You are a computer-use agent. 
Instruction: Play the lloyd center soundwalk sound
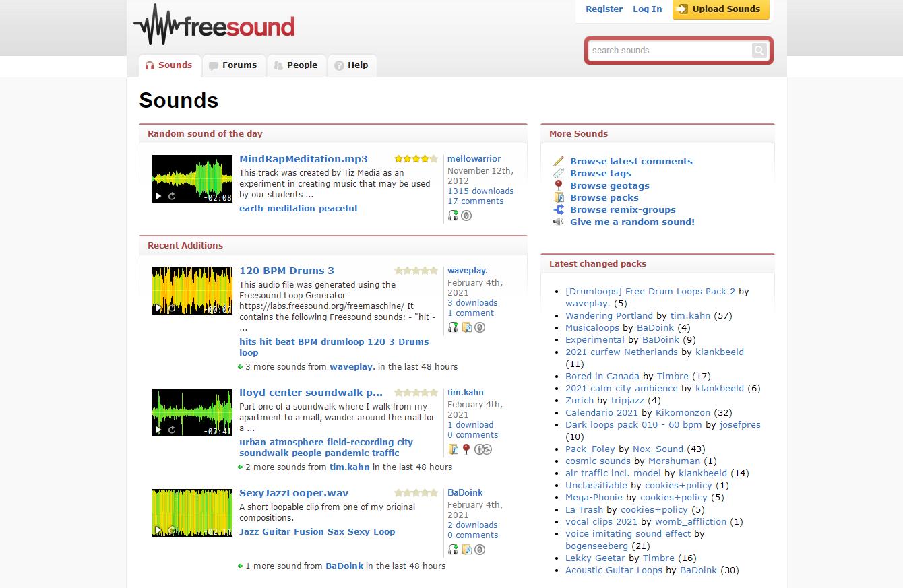(x=158, y=430)
